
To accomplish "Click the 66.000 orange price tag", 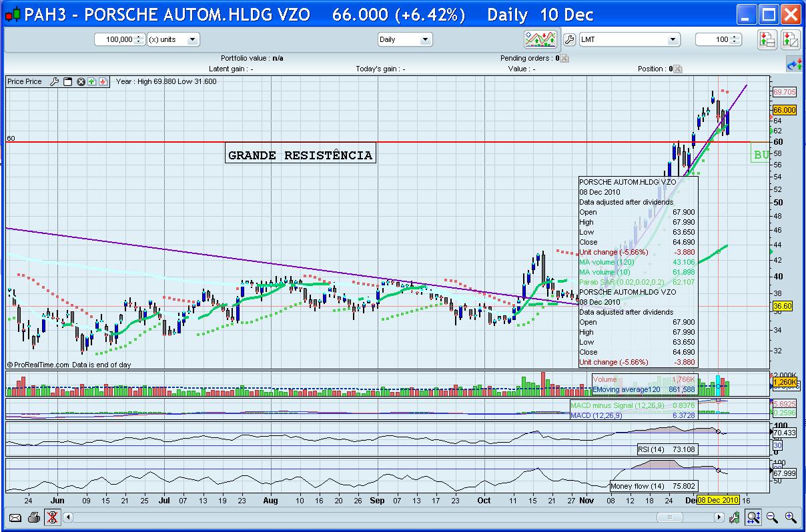I will tap(785, 109).
